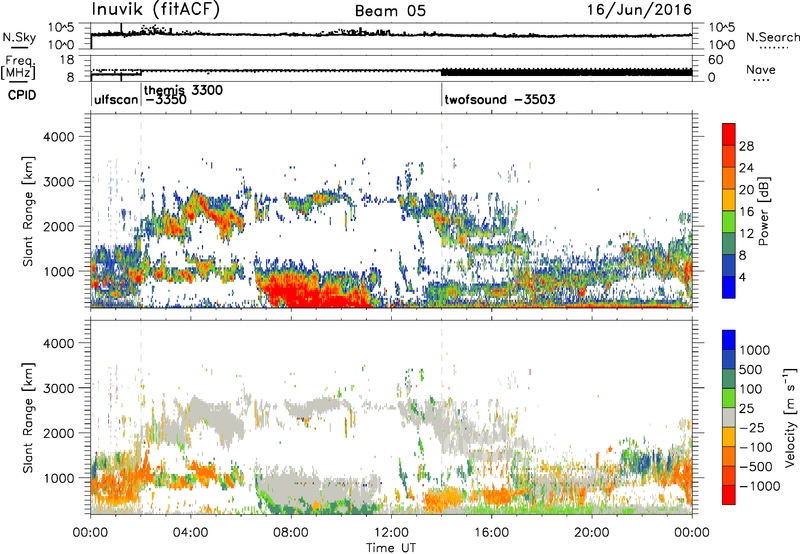Click the '12' Power colorbar tick
Image resolution: width=800 pixels, height=554 pixels.
(746, 234)
